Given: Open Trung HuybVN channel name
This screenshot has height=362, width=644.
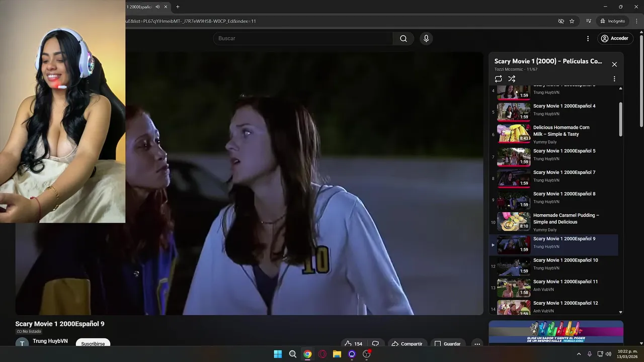Looking at the screenshot, I should tap(50, 341).
